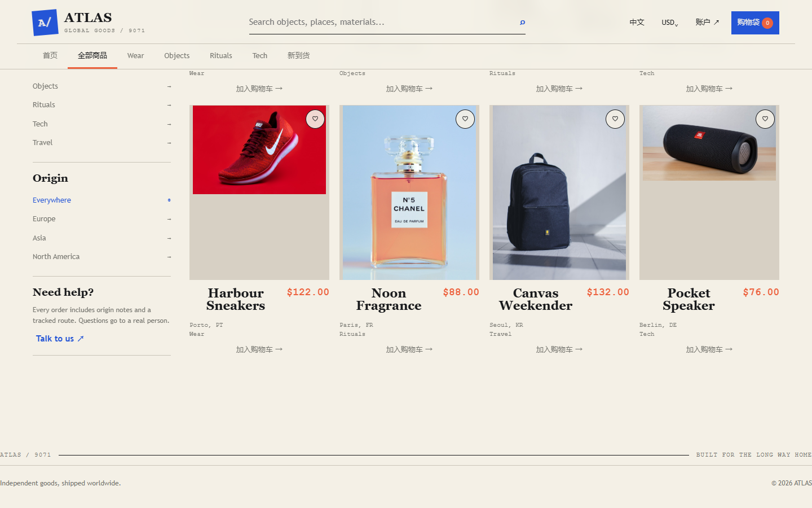
Task: Open the Canvas Weekender backpack image
Action: coord(559,192)
